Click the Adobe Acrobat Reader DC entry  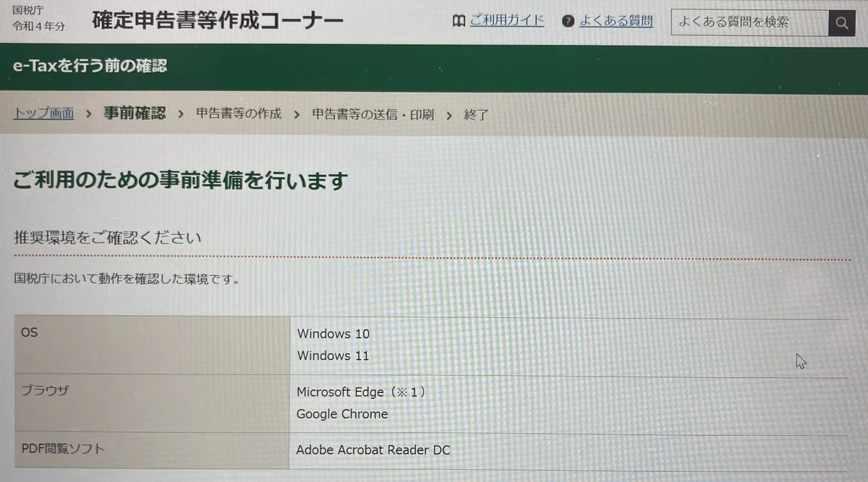pos(373,449)
